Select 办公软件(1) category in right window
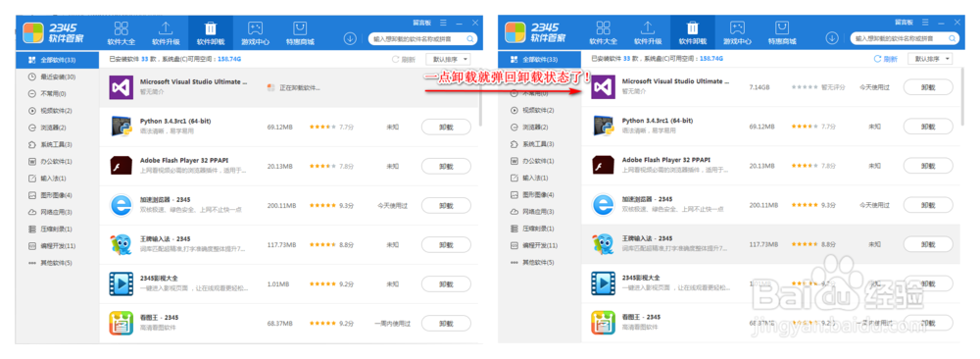The width and height of the screenshot is (980, 359). (539, 162)
